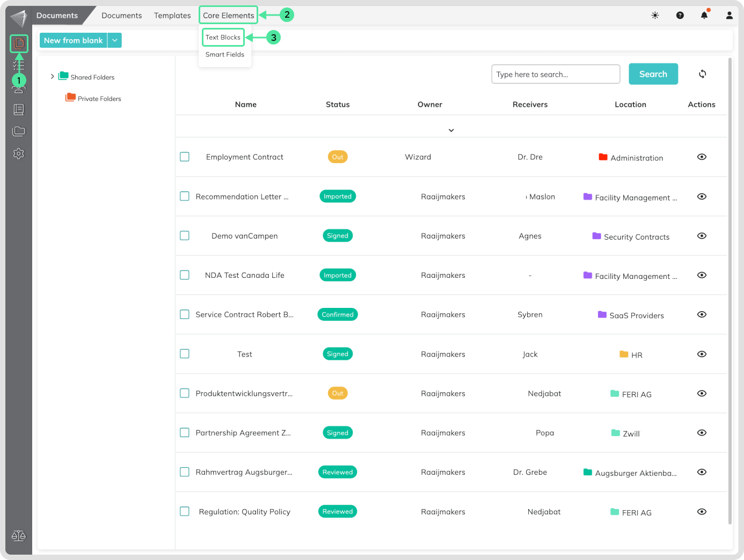The image size is (744, 560).
Task: Click the refresh icon next to Search
Action: click(702, 74)
